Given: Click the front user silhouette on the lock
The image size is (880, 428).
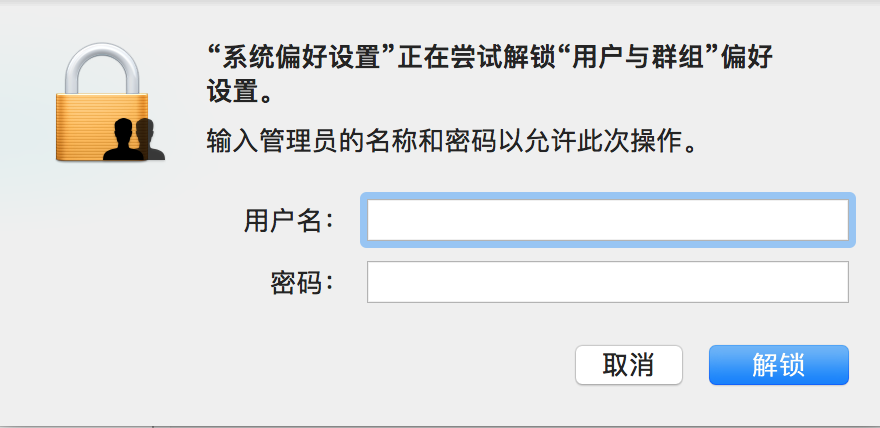Looking at the screenshot, I should tap(125, 140).
